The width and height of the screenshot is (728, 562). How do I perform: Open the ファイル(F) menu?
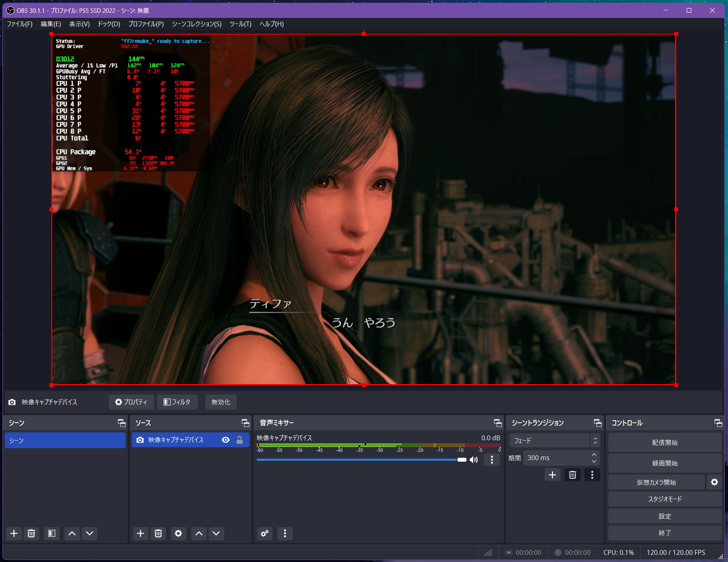coord(20,24)
